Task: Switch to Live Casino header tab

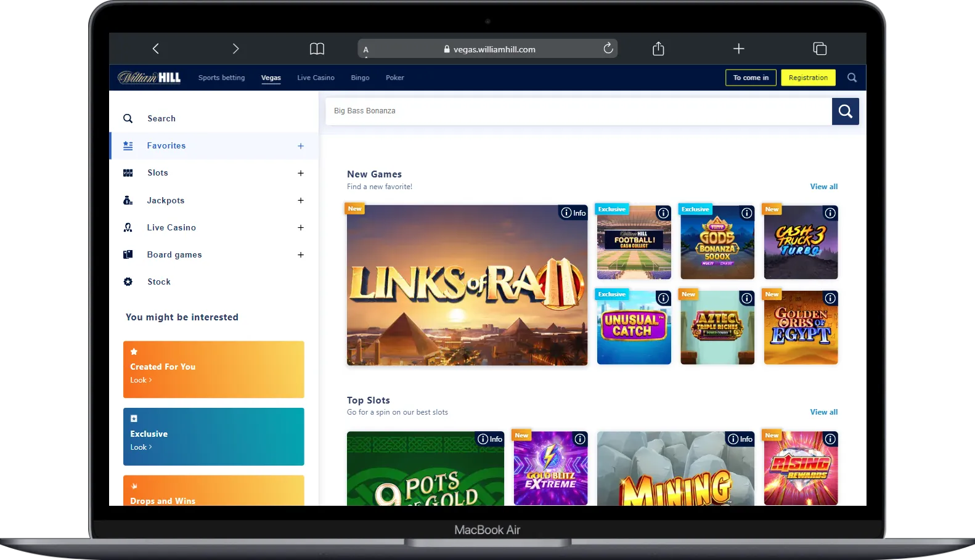Action: 316,78
